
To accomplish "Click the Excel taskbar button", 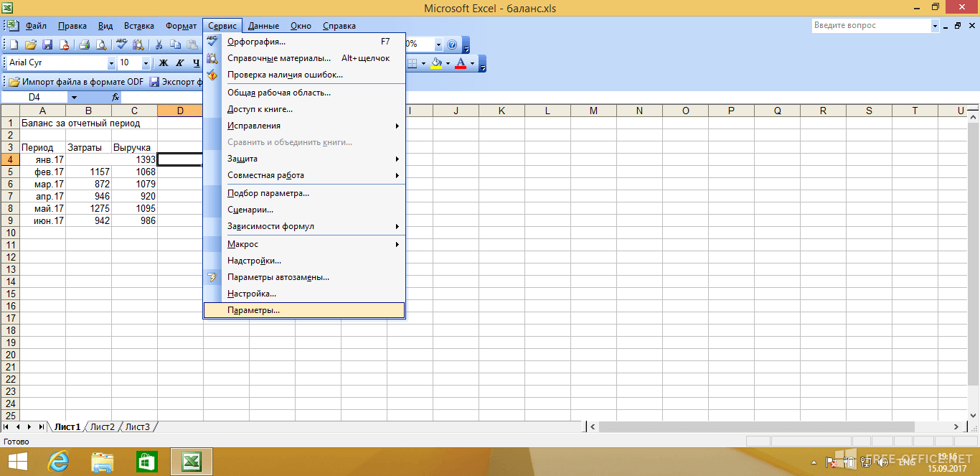I will tap(192, 462).
